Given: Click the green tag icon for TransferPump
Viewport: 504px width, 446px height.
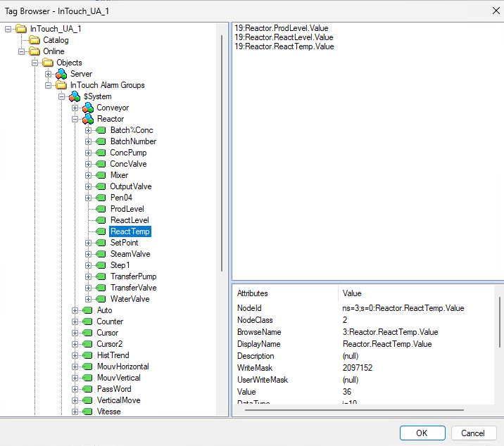Looking at the screenshot, I should click(101, 276).
